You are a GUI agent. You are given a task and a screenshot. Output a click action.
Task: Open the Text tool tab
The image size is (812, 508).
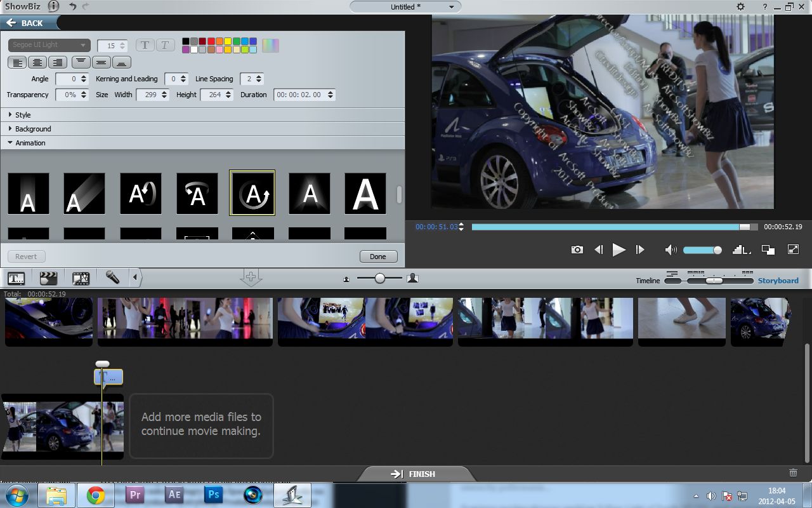coord(16,277)
